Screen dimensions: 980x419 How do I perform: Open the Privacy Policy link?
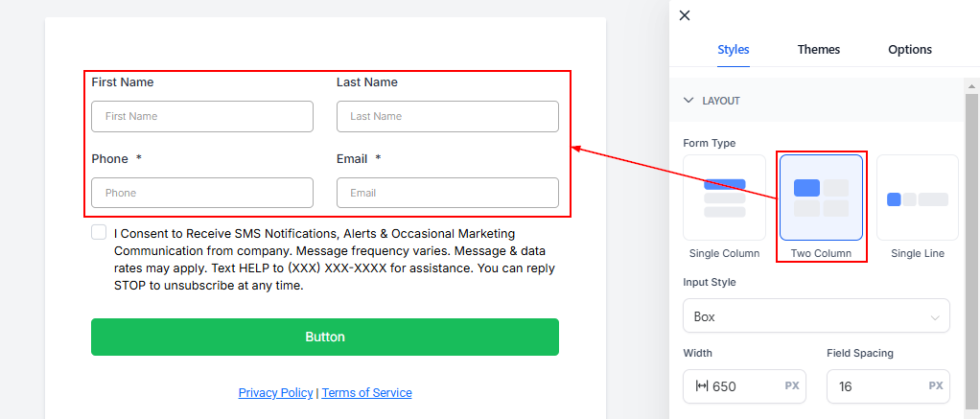275,393
